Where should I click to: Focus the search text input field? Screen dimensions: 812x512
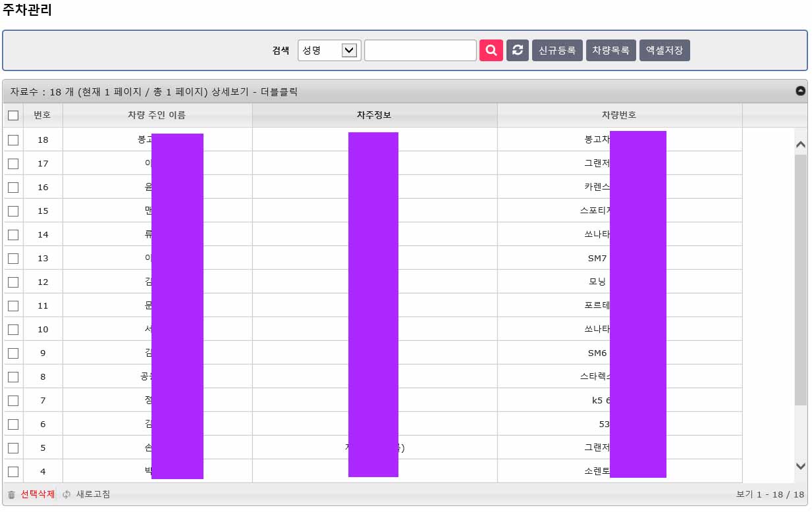coord(420,50)
